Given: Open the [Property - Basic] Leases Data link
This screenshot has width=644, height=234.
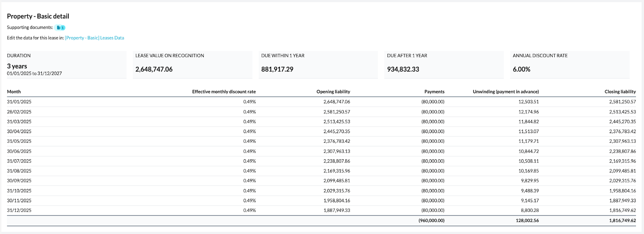Looking at the screenshot, I should pos(95,38).
